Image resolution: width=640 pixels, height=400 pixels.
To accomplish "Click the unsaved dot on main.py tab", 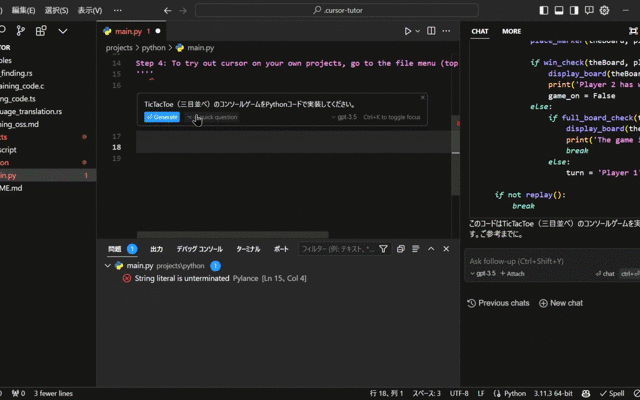I will [158, 31].
